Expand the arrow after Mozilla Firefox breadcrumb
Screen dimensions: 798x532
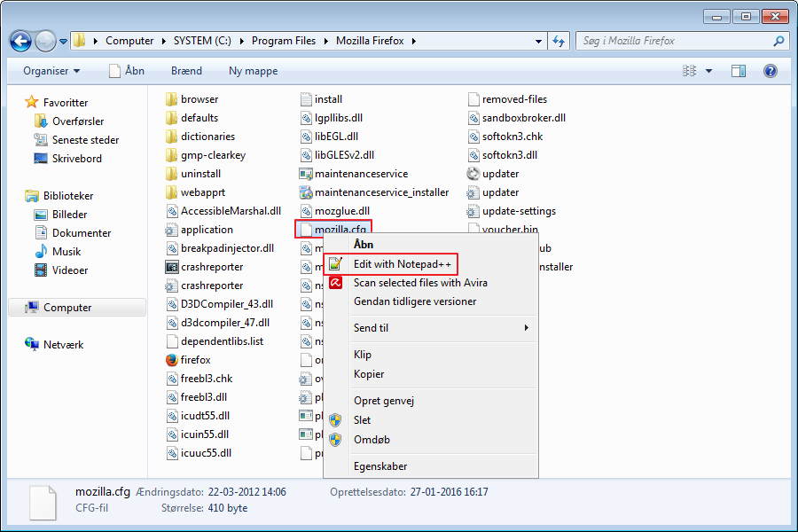pos(414,41)
